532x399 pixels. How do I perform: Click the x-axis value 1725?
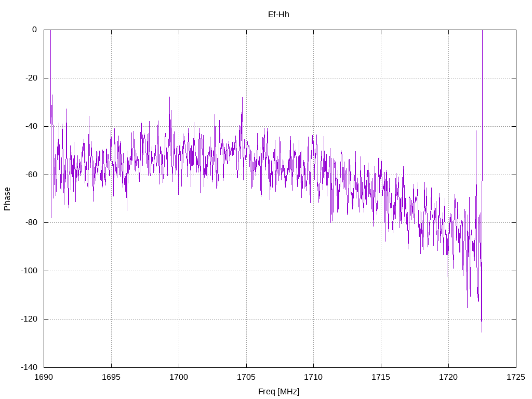pos(516,377)
